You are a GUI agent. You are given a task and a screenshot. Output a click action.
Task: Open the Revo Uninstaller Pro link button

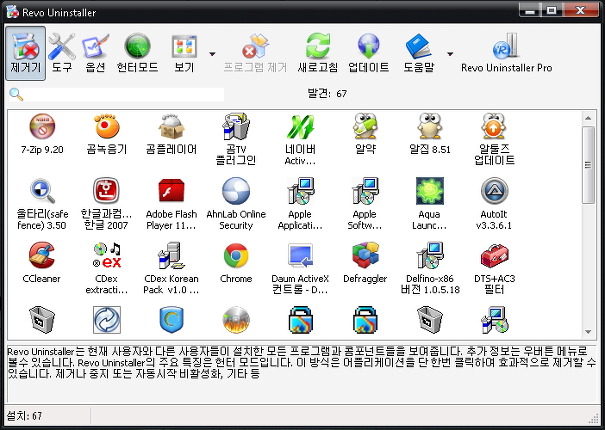[506, 53]
